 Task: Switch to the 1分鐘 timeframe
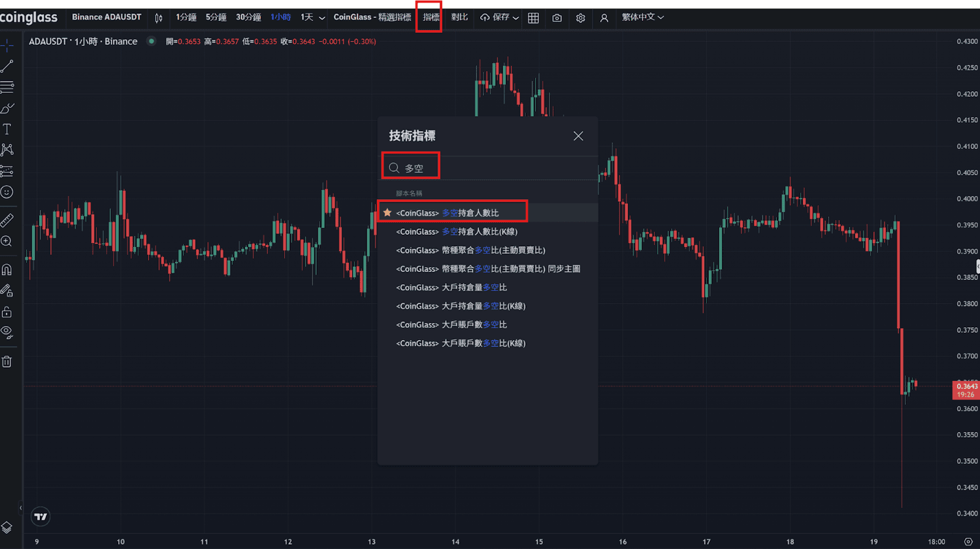[x=186, y=17]
